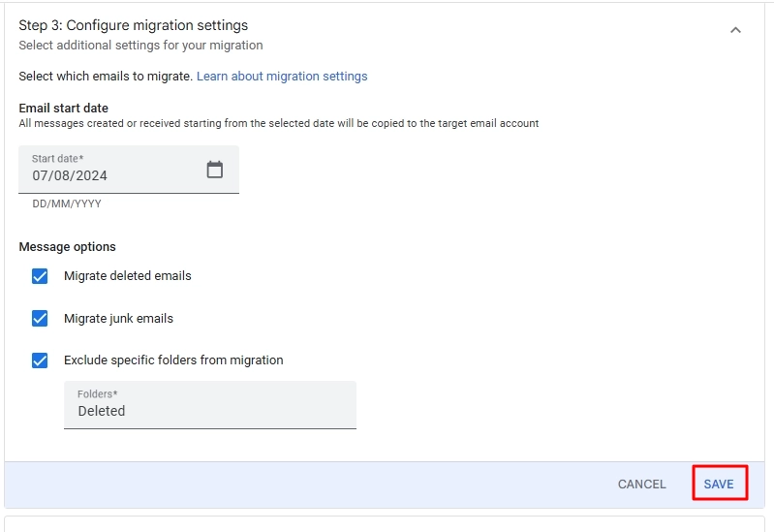Open Learn about migration settings link

coord(282,77)
